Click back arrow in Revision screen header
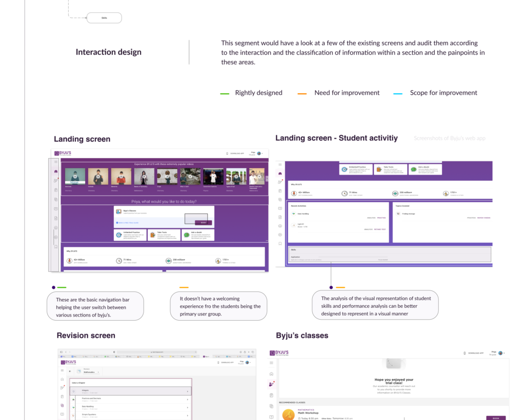Screen dimensions: 525x420 click(x=70, y=371)
